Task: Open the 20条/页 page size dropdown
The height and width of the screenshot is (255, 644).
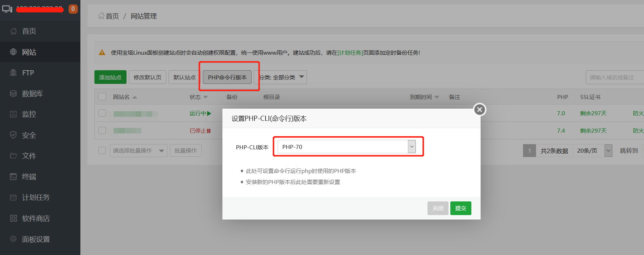Action: pos(593,150)
